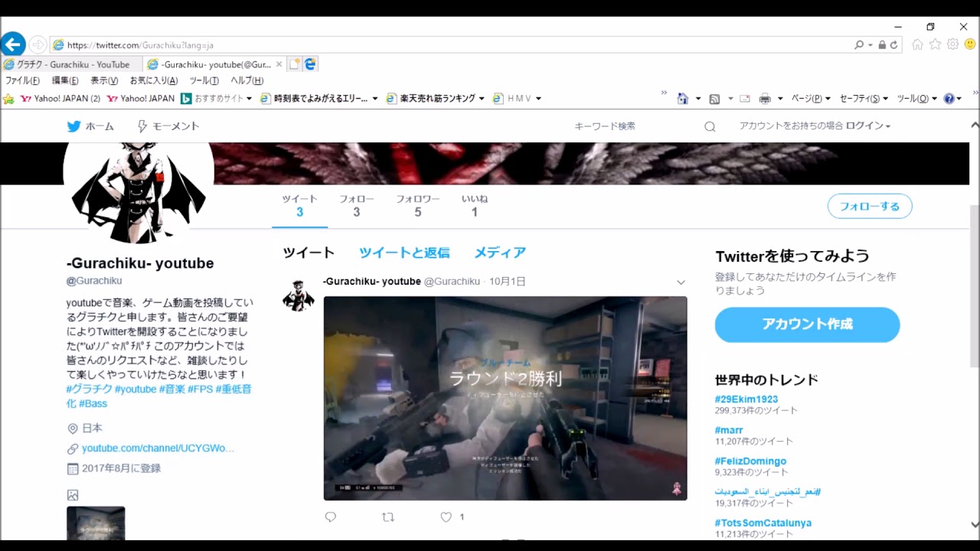Click the #FelizDomingo trend link
Screen dimensions: 980x551
750,461
